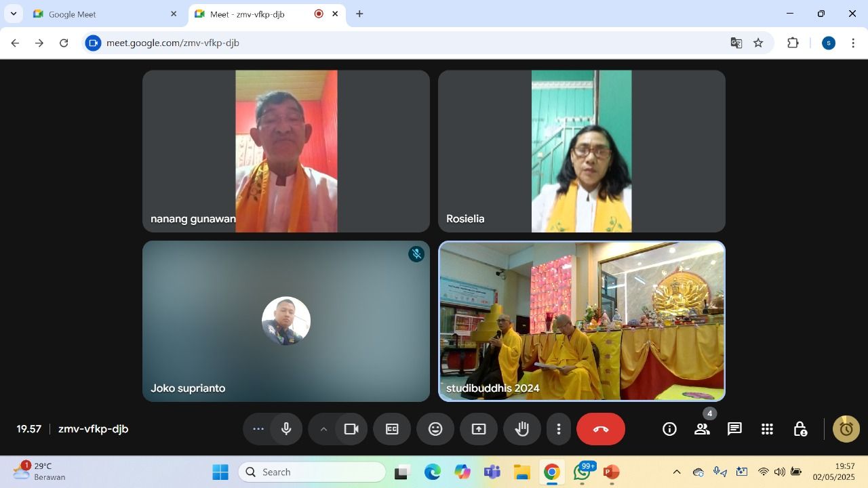Open more options three-dot menu

tap(559, 429)
